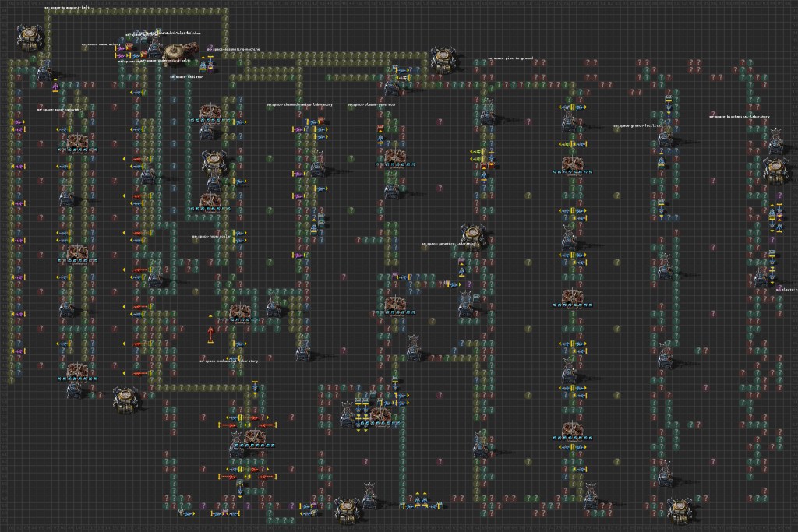Screen dimensions: 798x532
Task: Select the se-space-hypercooler label
Action: point(211,237)
